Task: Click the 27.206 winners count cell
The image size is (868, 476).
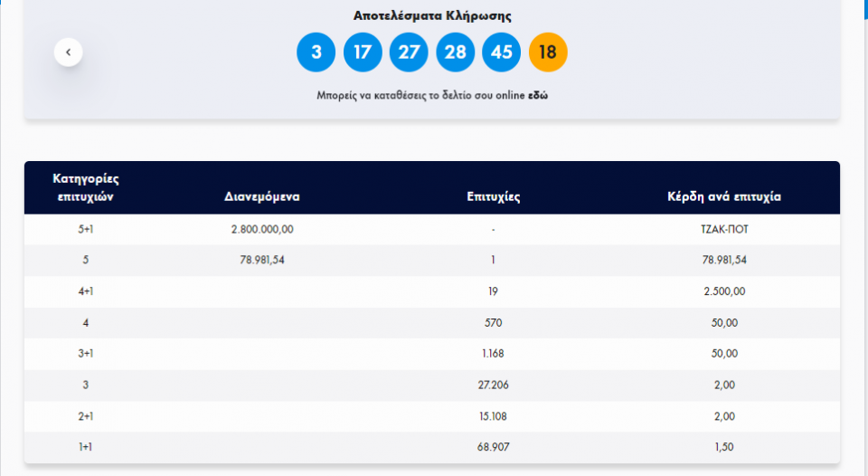Action: (493, 385)
